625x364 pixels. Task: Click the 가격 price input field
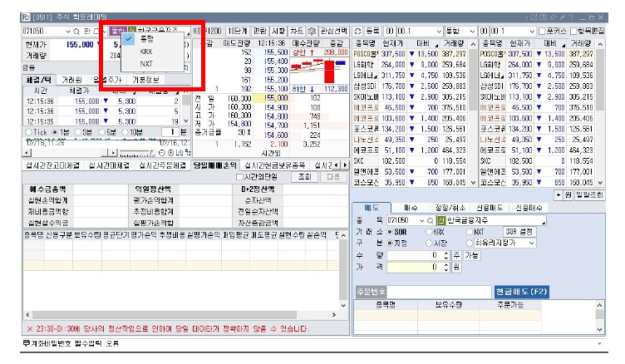[418, 267]
